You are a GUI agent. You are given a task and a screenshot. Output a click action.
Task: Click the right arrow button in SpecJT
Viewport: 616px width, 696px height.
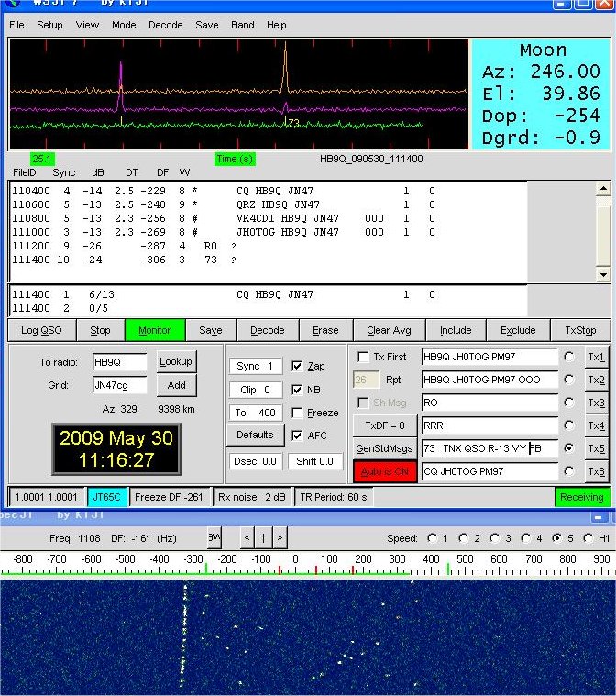pyautogui.click(x=280, y=538)
